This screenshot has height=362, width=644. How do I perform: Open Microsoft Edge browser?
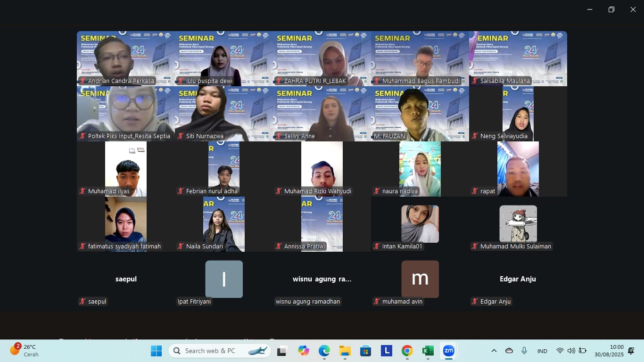[x=324, y=351]
